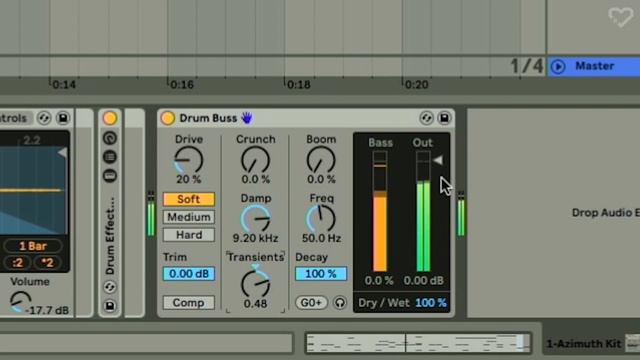Click the :2 halve button
Viewport: 640px width, 360px height.
(17, 262)
